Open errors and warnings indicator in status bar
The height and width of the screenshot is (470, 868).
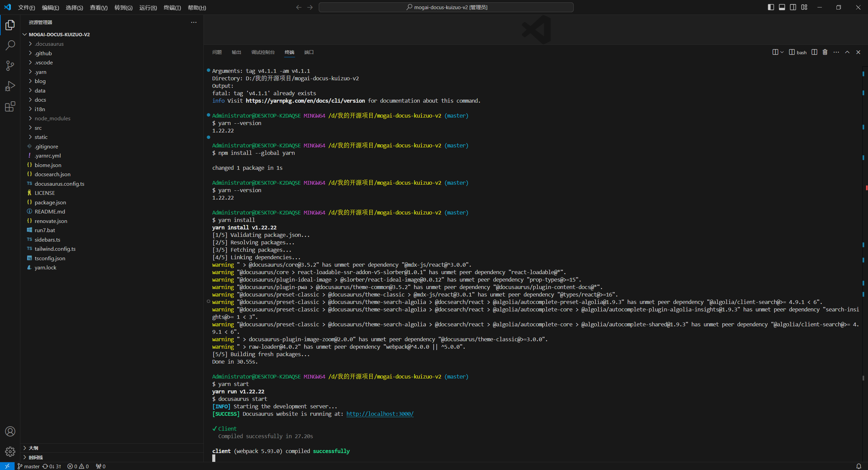pyautogui.click(x=78, y=466)
